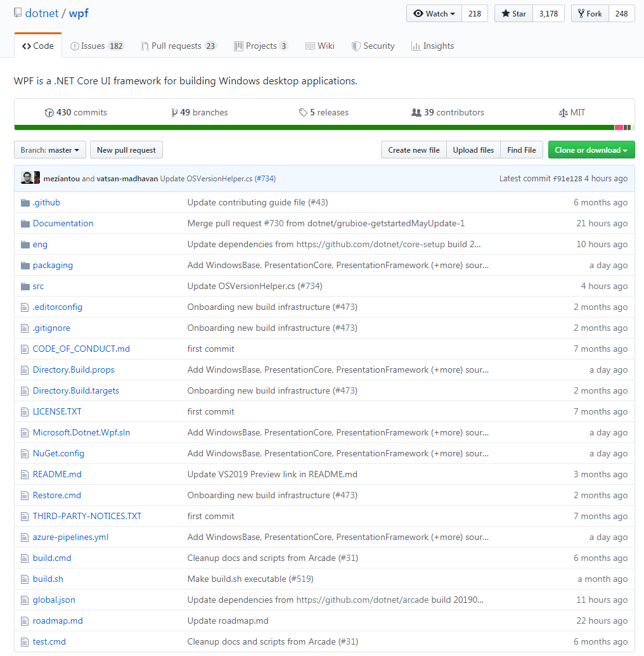The height and width of the screenshot is (656, 644).
Task: Click the file icon next to README.md
Action: [x=25, y=475]
